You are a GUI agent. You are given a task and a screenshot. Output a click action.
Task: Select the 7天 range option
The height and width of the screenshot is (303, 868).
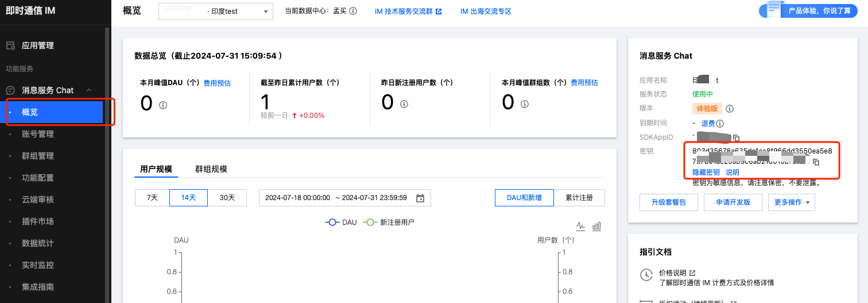tap(152, 197)
